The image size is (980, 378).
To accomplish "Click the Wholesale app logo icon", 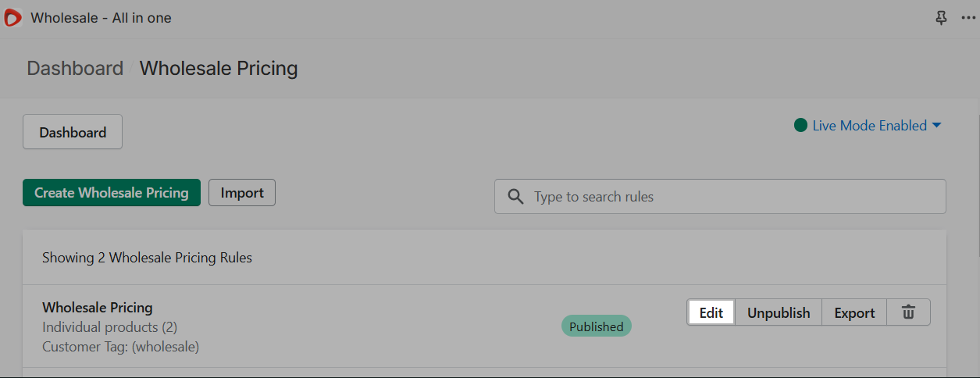I will pos(13,17).
